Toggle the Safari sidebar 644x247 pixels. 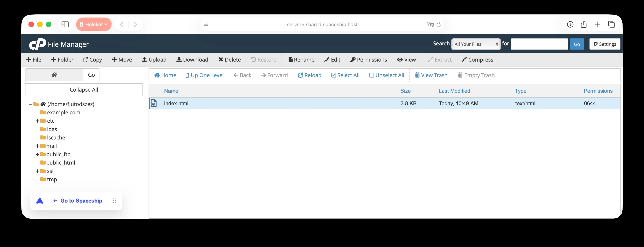point(65,24)
